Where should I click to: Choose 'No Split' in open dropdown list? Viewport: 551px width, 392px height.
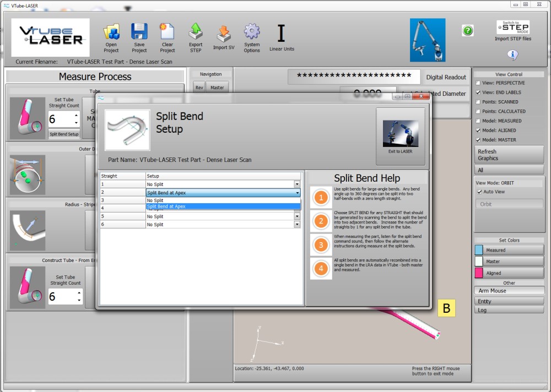coord(223,200)
